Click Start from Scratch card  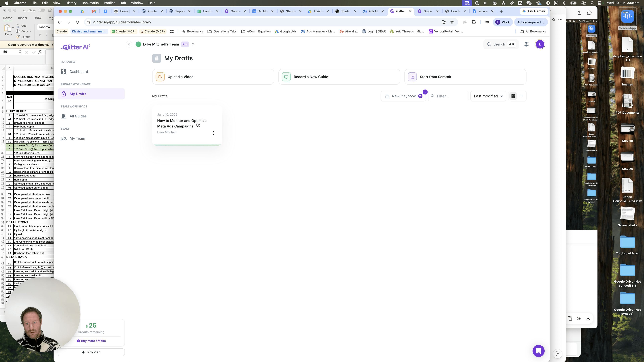[x=465, y=77]
